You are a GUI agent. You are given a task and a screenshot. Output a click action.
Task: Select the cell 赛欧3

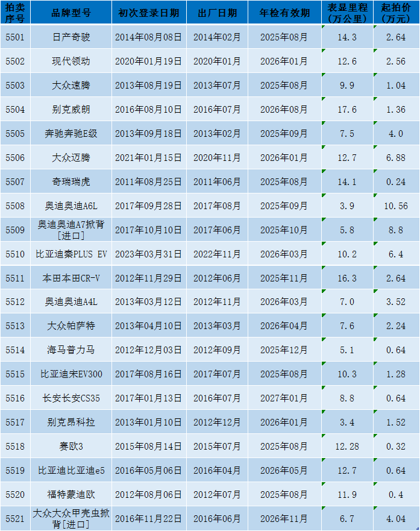click(x=71, y=446)
